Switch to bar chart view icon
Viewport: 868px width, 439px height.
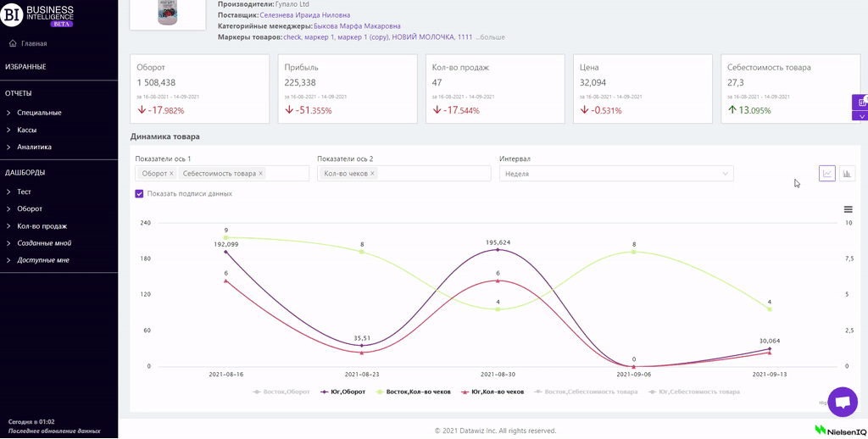847,174
